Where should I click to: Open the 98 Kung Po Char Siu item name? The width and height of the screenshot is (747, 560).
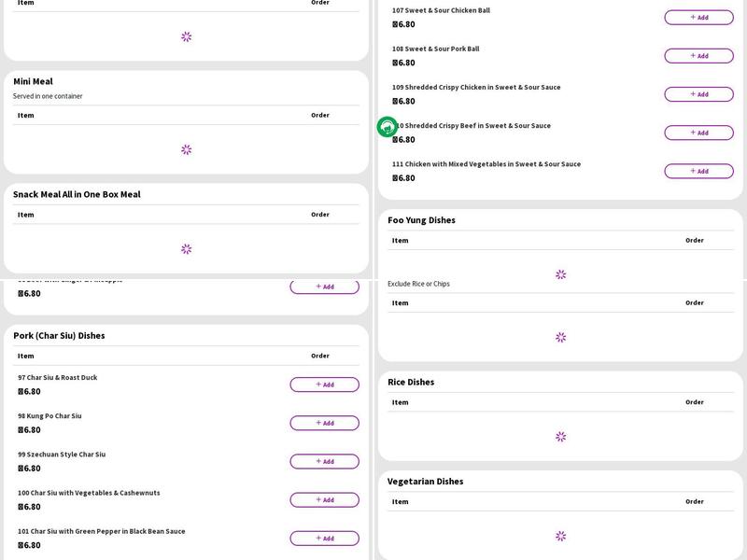(49, 416)
